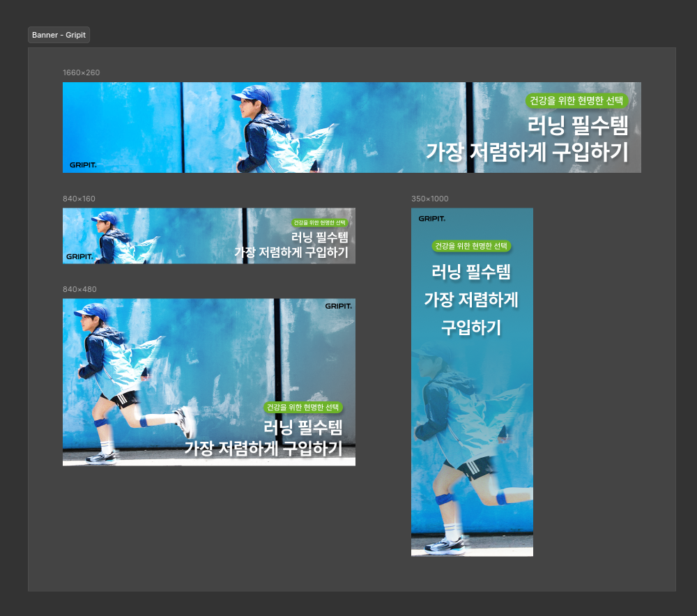Select the 1660×260 frame name label
The width and height of the screenshot is (697, 616).
(x=81, y=72)
